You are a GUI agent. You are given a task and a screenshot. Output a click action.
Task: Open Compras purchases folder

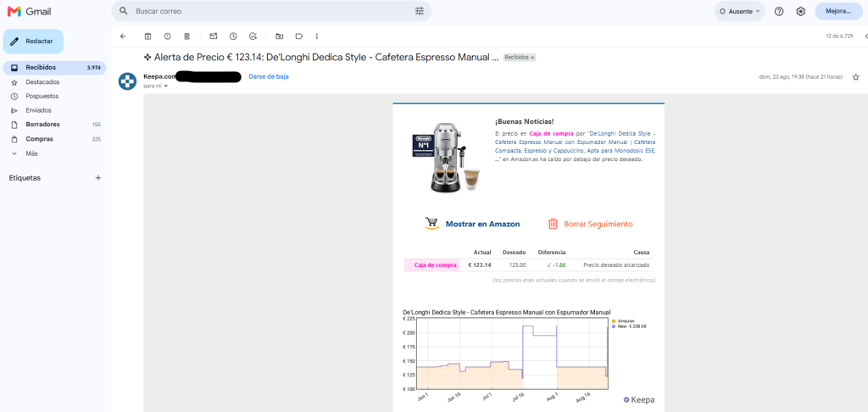pos(54,139)
